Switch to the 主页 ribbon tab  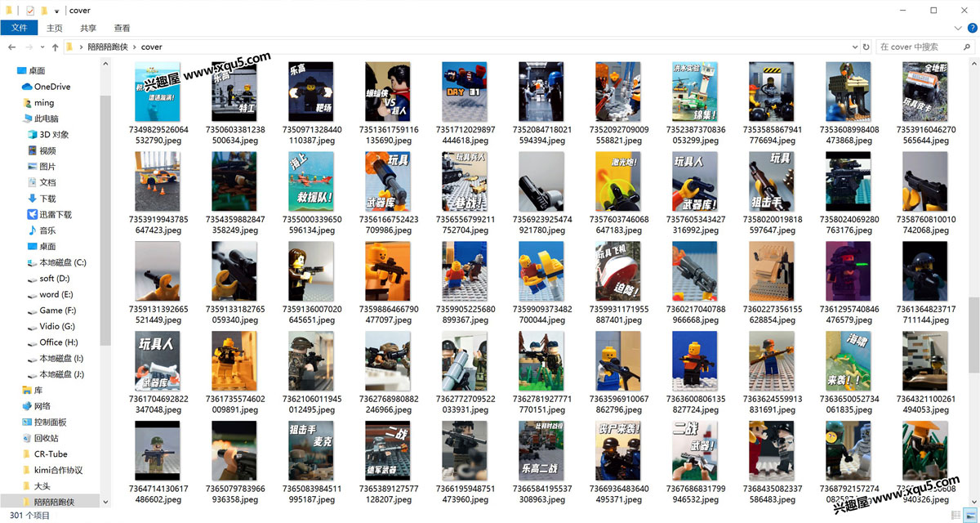55,28
